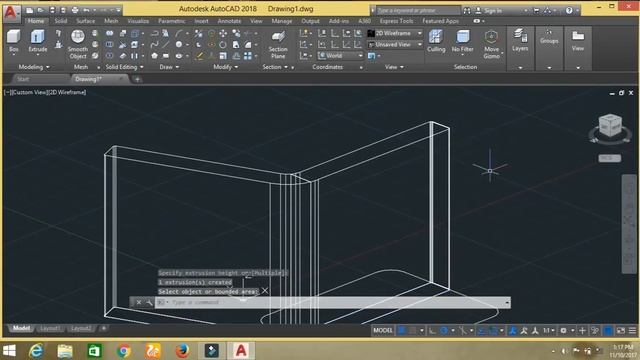
Task: Click the Customization menu icon in status bar
Action: click(x=632, y=331)
